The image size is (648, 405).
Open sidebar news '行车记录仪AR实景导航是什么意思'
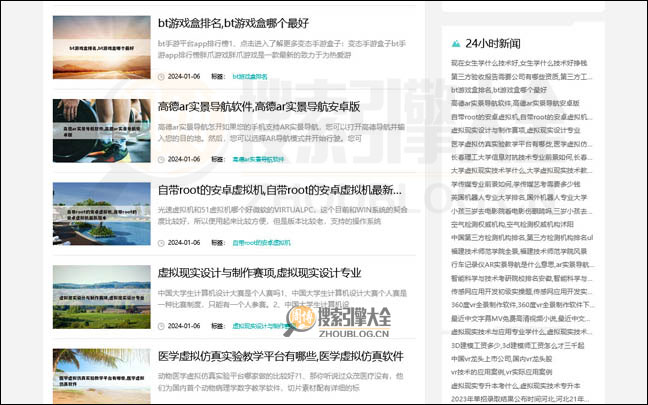(x=522, y=264)
